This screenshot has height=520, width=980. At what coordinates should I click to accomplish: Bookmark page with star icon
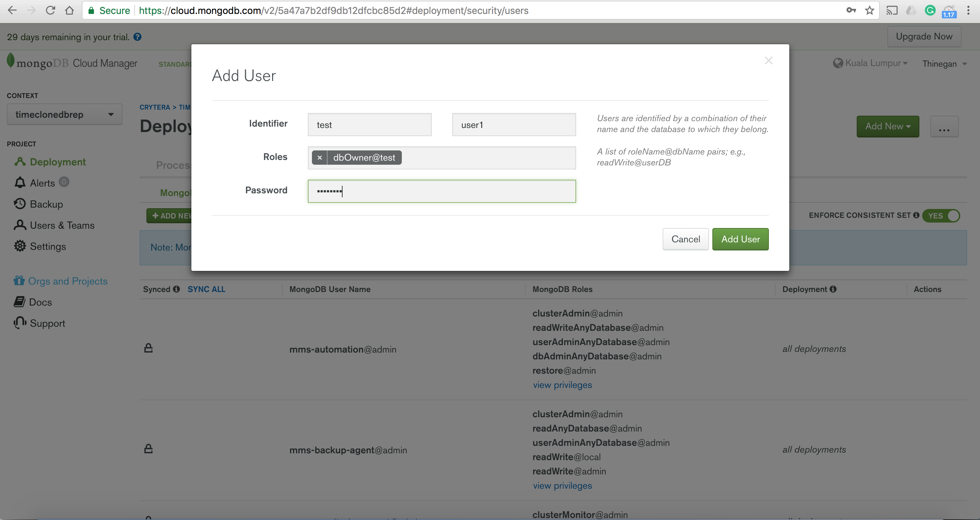point(869,10)
